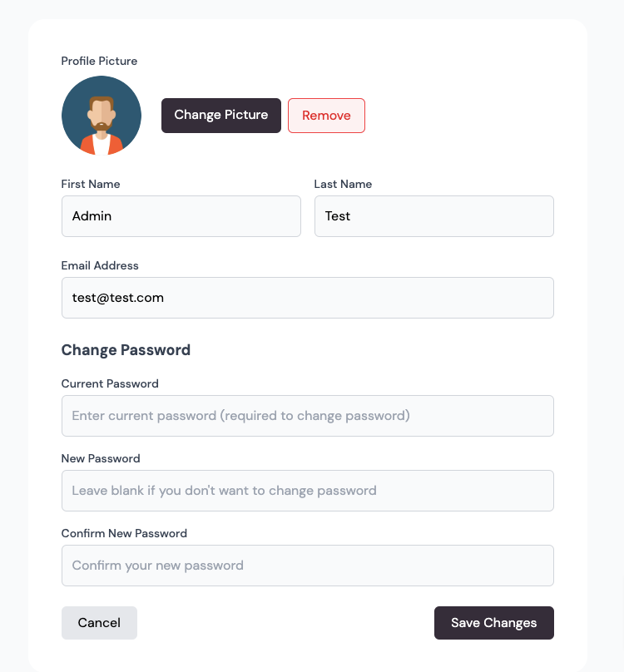
Task: Select the Email Address text box
Action: (307, 298)
